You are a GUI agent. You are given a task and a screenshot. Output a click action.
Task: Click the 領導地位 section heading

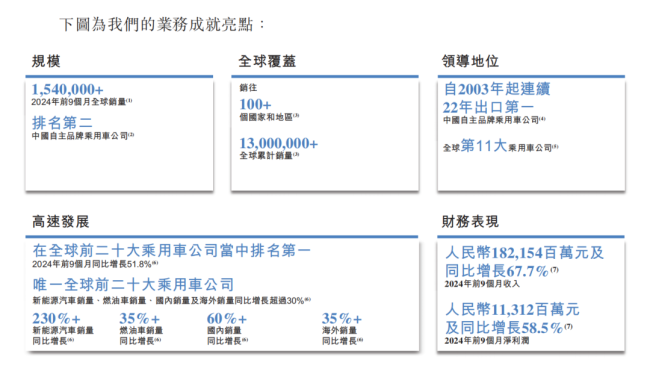click(470, 61)
